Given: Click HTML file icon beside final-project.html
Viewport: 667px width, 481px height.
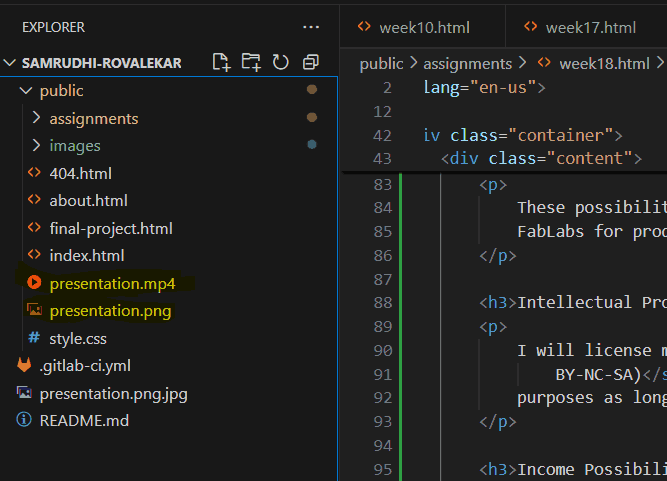Looking at the screenshot, I should click(x=34, y=228).
